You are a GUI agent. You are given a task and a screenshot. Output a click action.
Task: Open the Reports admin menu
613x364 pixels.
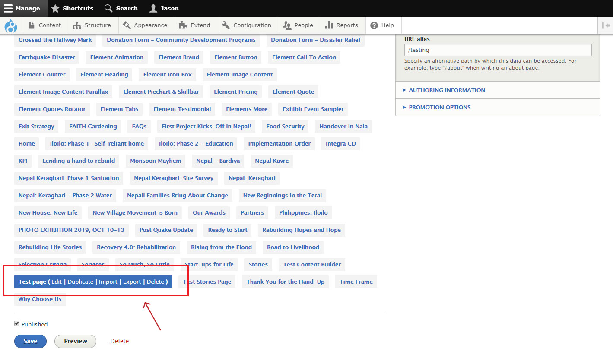341,25
